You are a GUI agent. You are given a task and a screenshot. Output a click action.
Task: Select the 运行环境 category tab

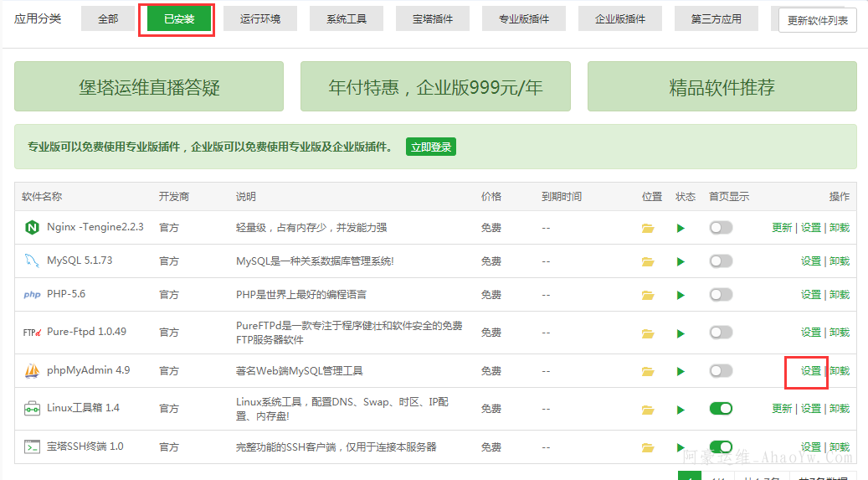coord(260,18)
